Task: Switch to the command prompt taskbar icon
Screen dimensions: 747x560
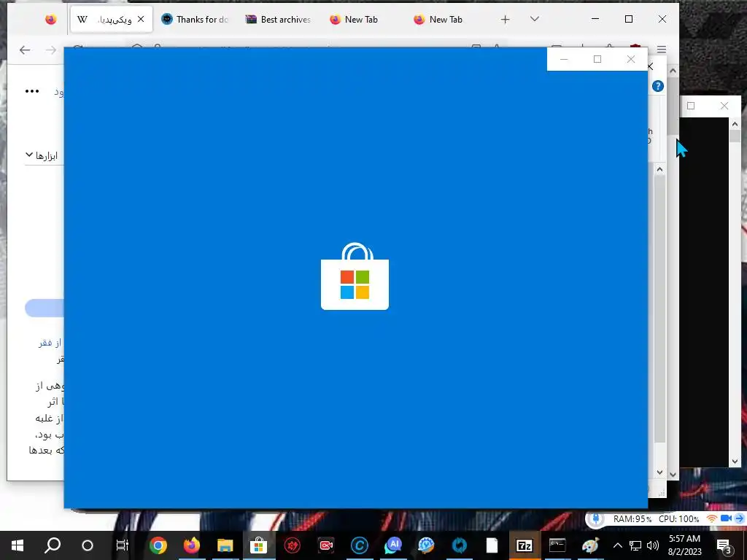Action: (x=557, y=545)
